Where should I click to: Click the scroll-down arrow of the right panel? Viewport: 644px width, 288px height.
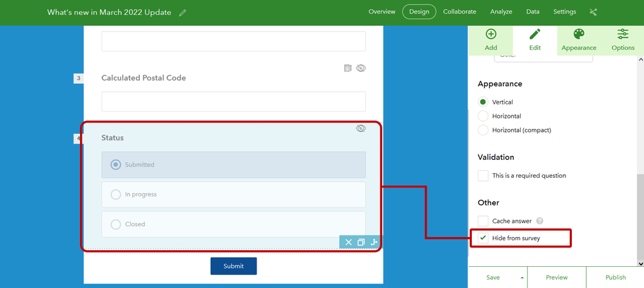pyautogui.click(x=641, y=264)
